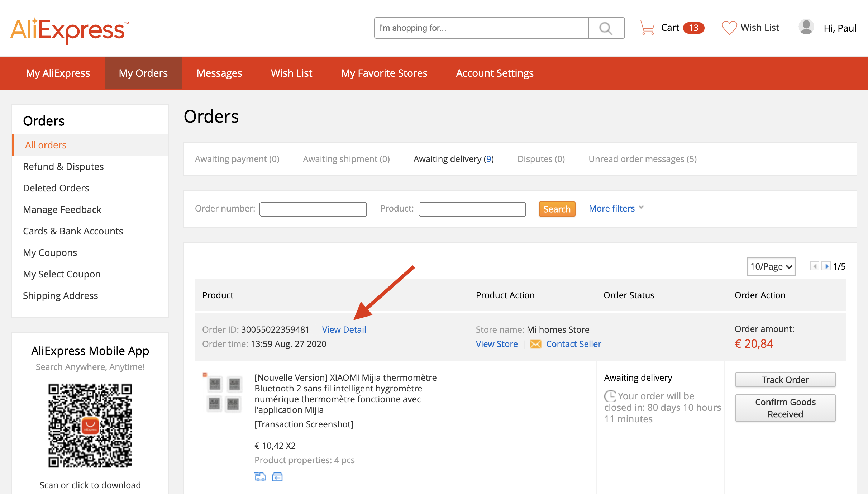Open My Select Coupon in sidebar

click(x=62, y=274)
